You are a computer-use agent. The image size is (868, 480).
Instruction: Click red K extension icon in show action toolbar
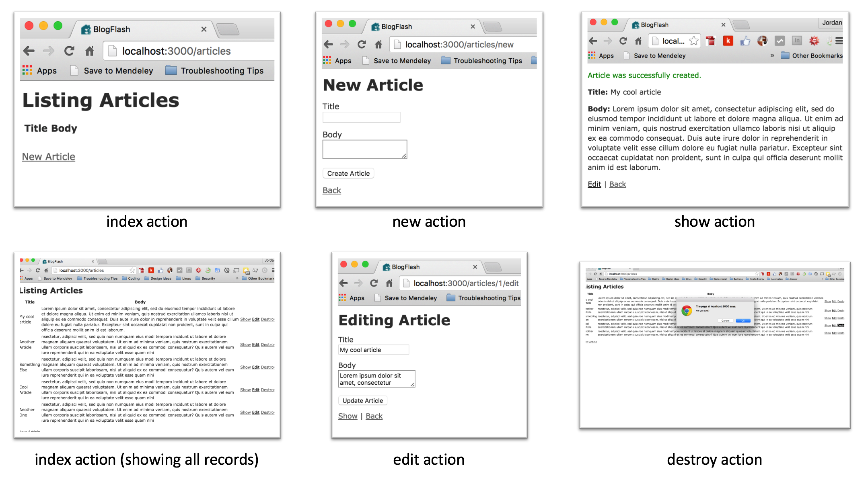pyautogui.click(x=728, y=41)
